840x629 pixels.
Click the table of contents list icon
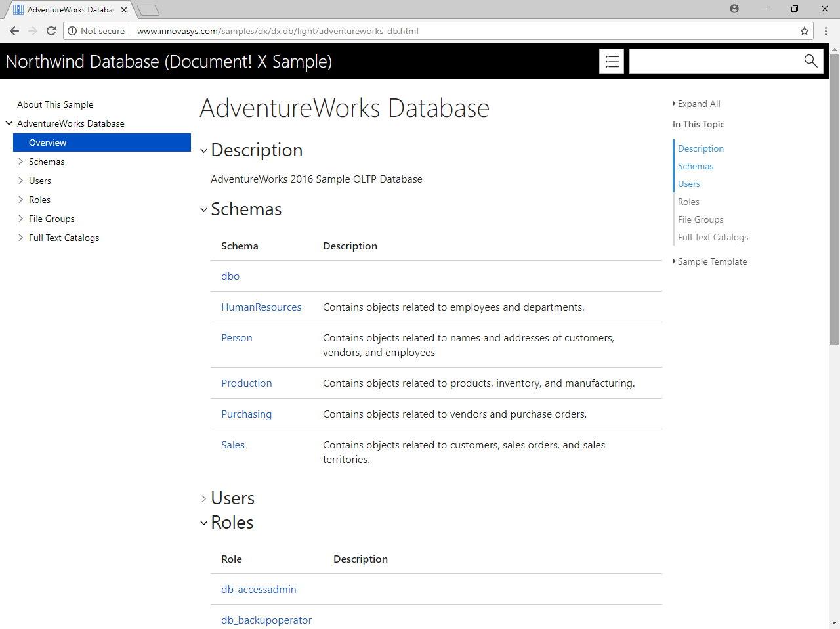(x=612, y=61)
